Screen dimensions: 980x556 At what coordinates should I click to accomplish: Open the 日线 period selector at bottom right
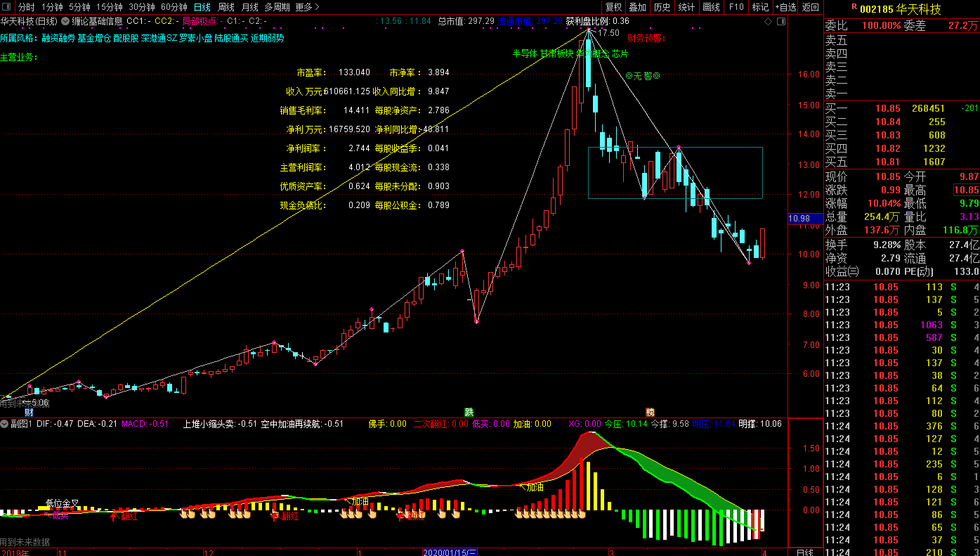(804, 552)
